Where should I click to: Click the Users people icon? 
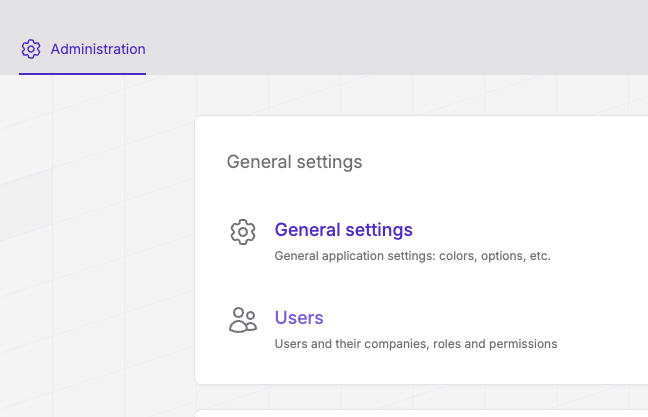243,320
